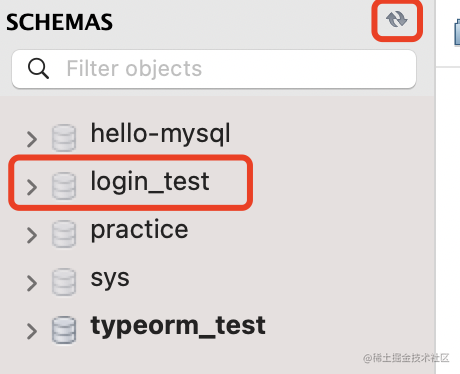Screen dimensions: 460x374
Task: Refresh the schemas list
Action: coord(397,19)
